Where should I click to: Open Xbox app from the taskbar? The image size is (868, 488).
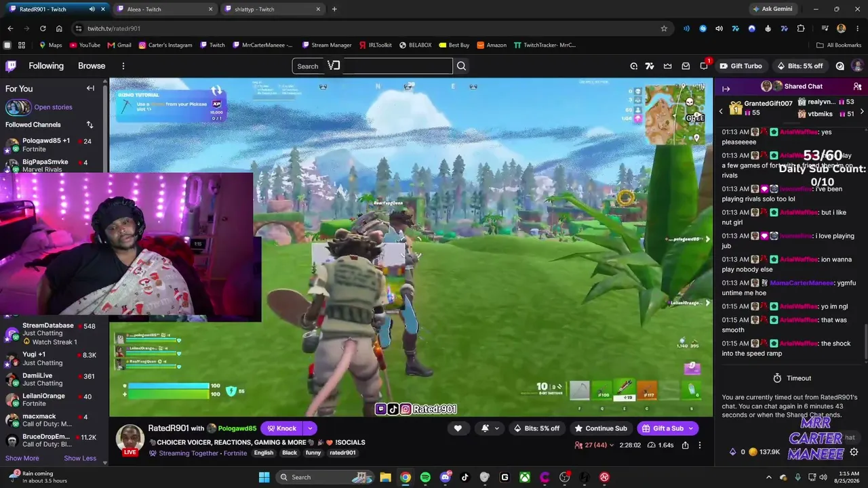pos(524,477)
